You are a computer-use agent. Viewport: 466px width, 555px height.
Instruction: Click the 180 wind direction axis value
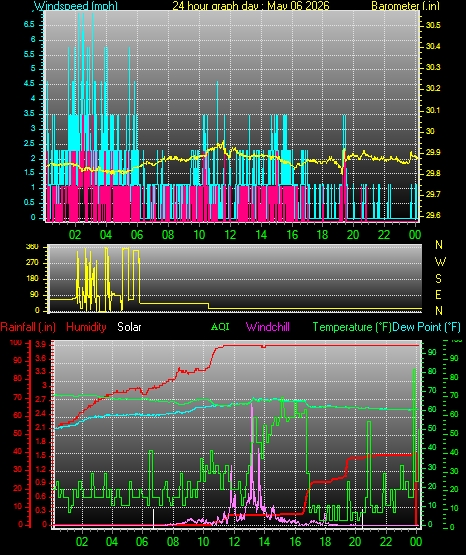(x=32, y=279)
